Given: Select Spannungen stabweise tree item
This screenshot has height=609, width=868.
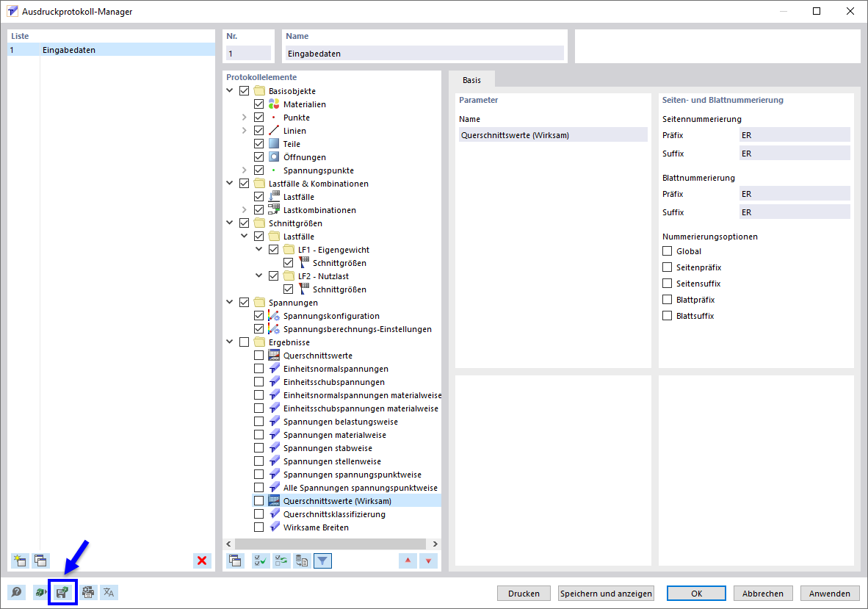Looking at the screenshot, I should pos(328,448).
